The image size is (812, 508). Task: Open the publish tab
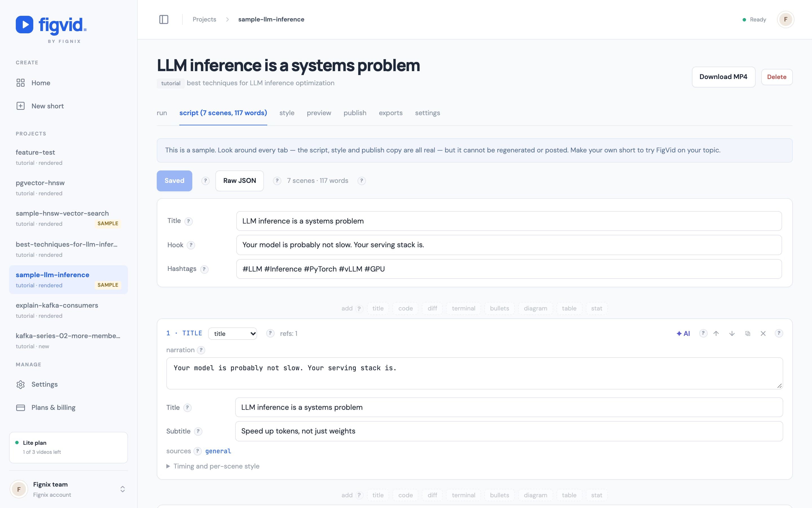pos(355,113)
